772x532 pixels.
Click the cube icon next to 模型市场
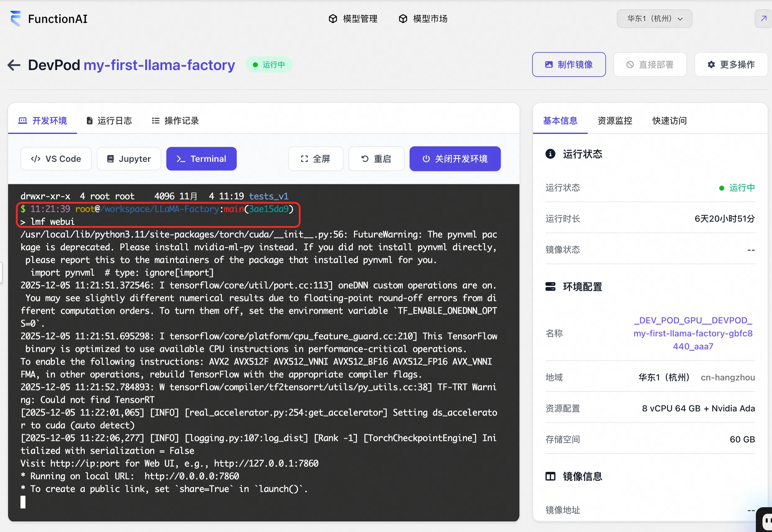coord(403,19)
